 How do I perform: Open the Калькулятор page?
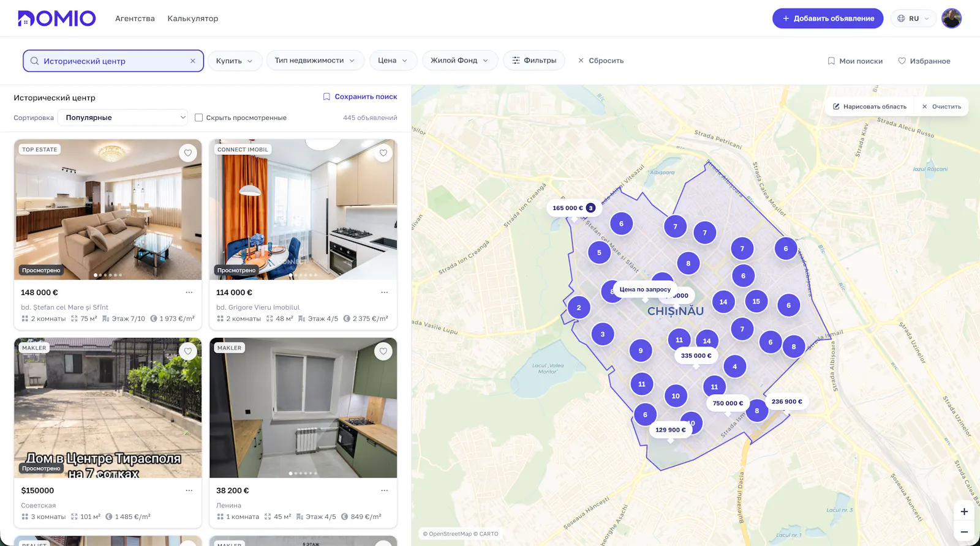(193, 18)
